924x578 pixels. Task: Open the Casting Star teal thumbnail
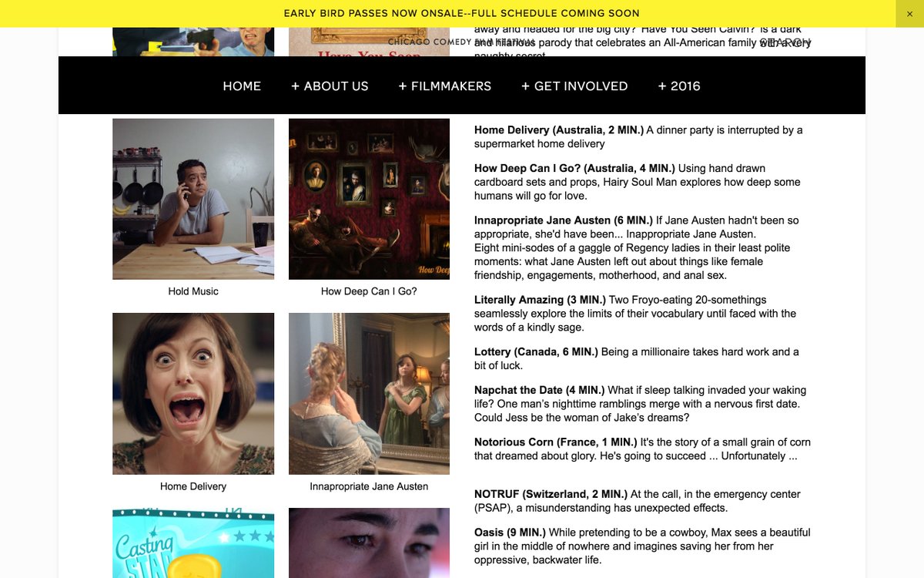click(193, 543)
